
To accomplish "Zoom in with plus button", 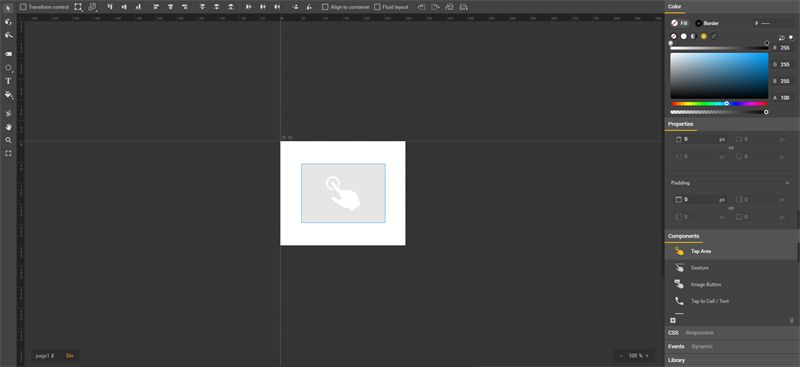I will [647, 356].
